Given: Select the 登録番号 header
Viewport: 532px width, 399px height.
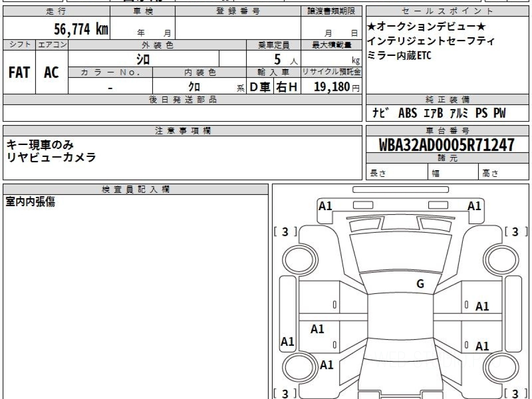Looking at the screenshot, I should tap(238, 12).
